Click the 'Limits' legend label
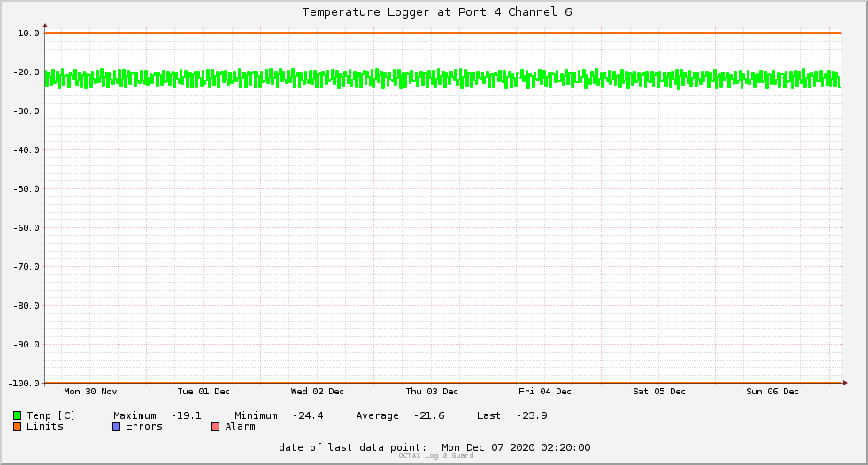868x465 pixels. (45, 426)
